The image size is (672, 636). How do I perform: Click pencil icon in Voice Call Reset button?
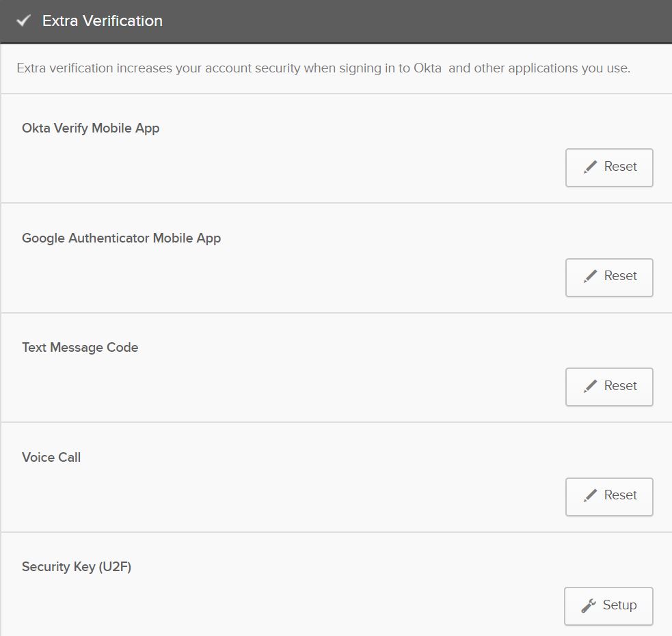[590, 496]
